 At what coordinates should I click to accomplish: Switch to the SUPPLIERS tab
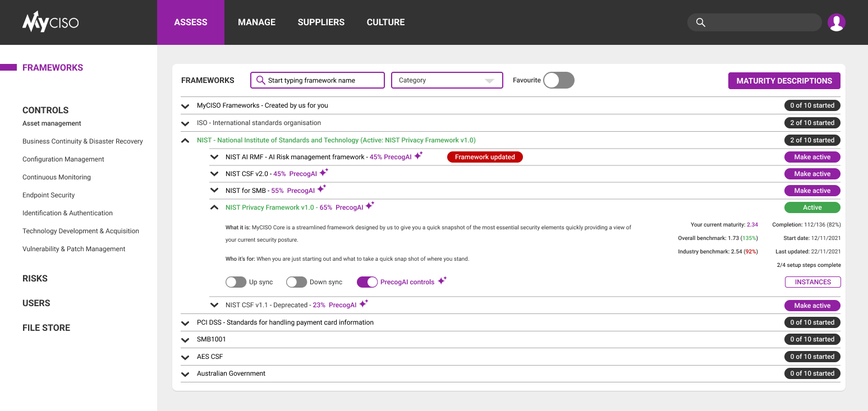point(321,22)
